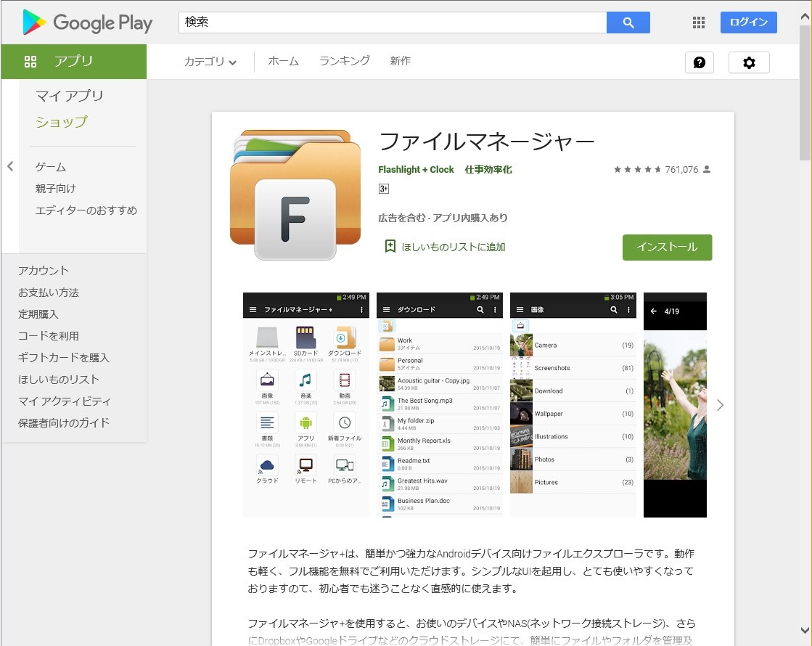The height and width of the screenshot is (646, 812).
Task: Click the wishlist bookmark icon
Action: coord(390,247)
